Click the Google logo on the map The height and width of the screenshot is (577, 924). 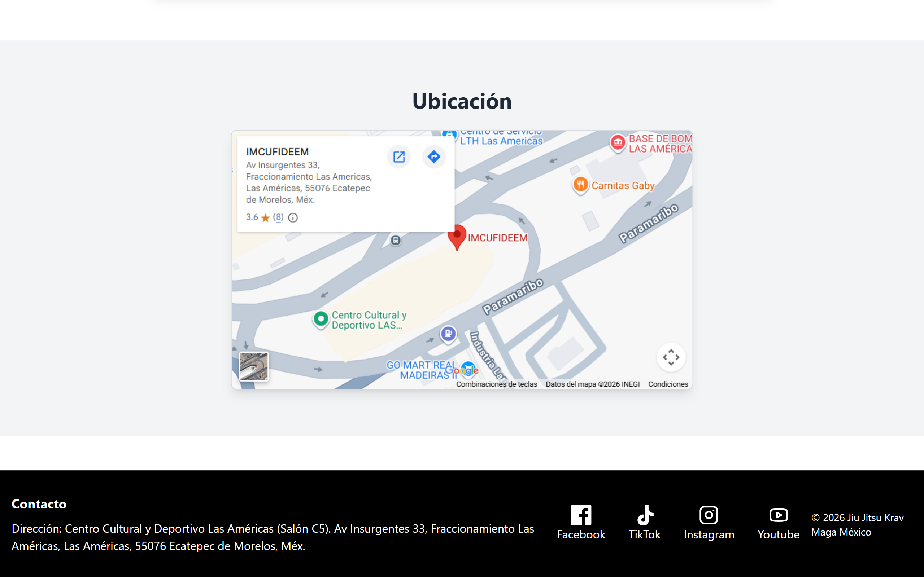click(467, 369)
